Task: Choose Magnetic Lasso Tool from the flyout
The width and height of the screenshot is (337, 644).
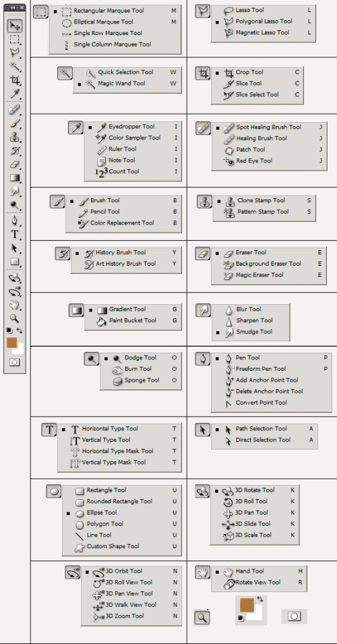Action: tap(264, 32)
